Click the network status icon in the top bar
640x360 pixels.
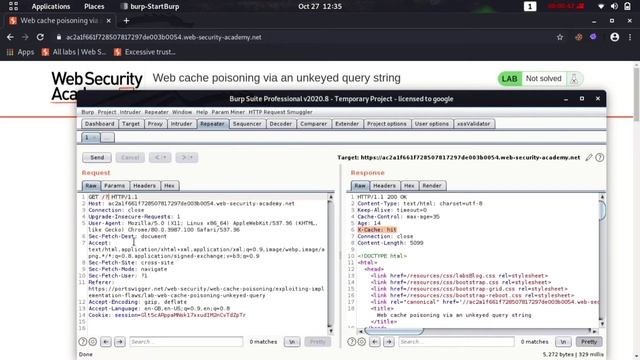click(601, 7)
